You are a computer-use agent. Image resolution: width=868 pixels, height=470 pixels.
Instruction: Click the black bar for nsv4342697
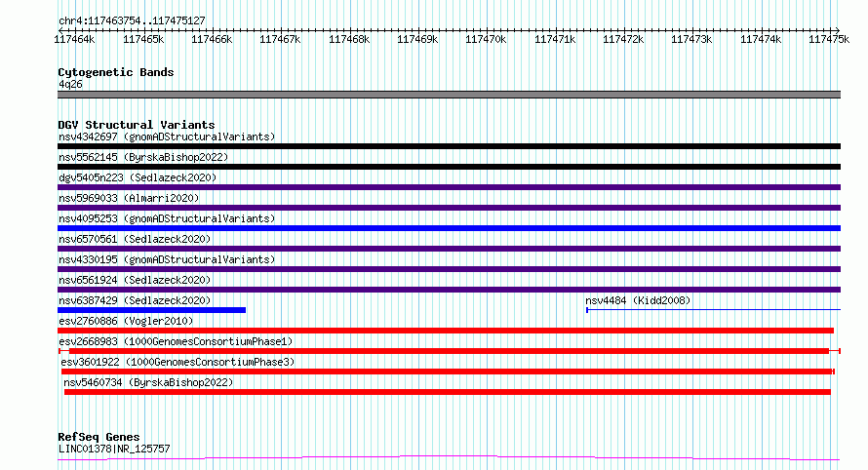coord(449,146)
